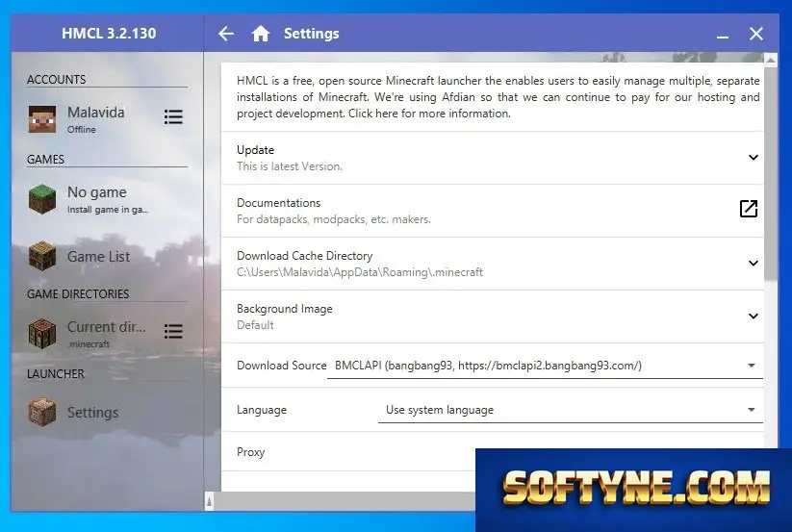Viewport: 792px width, 532px height.
Task: Open the home screen via house icon
Action: pos(261,34)
